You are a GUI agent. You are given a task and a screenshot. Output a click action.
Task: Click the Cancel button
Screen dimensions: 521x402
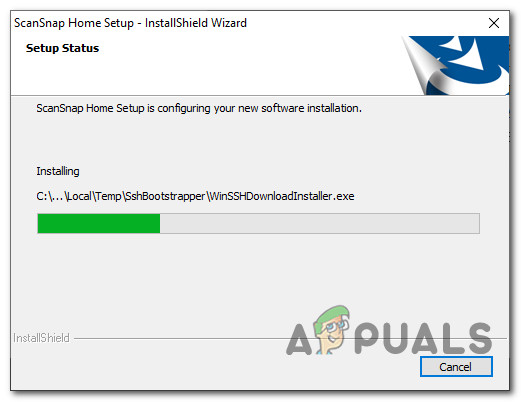[x=456, y=367]
